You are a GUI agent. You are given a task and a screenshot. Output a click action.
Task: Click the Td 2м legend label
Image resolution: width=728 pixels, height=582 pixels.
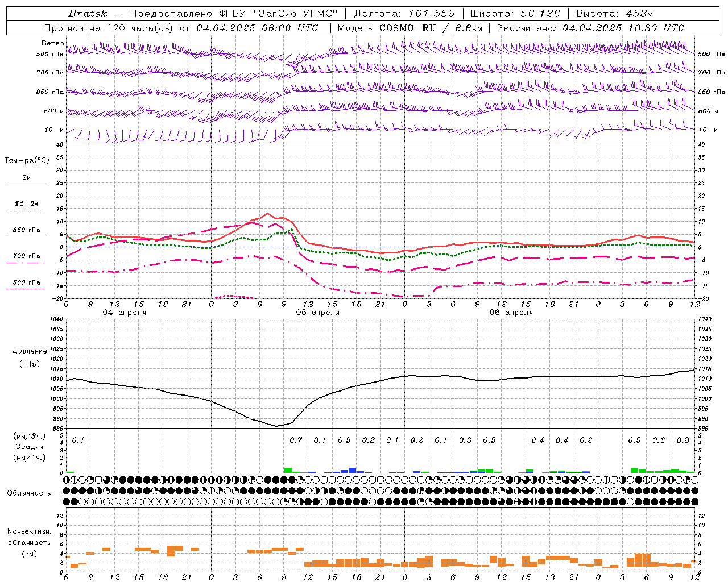click(x=27, y=203)
